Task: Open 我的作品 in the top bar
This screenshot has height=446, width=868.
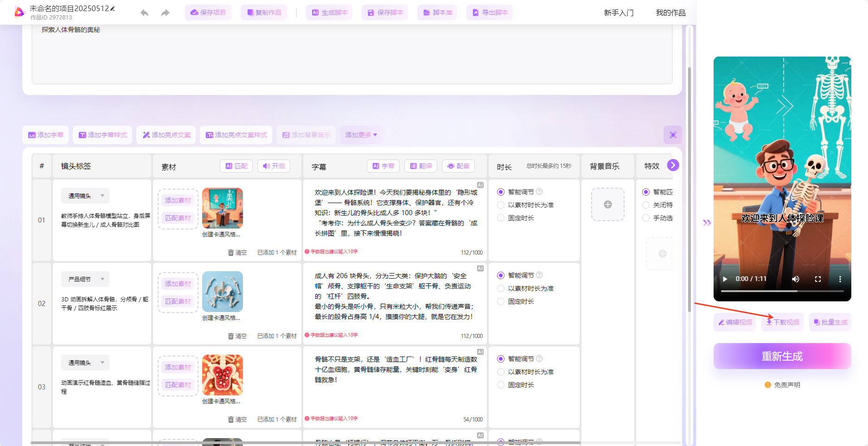Action: [x=670, y=13]
